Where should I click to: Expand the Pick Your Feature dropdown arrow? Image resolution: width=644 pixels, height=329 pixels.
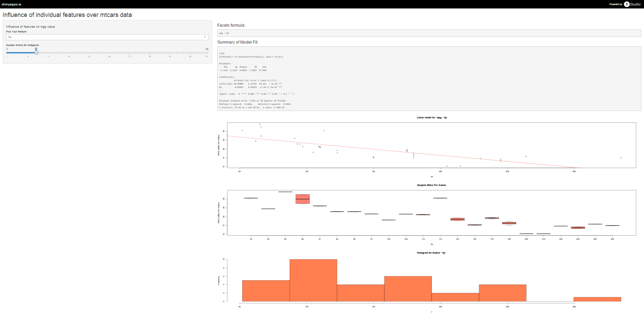(x=204, y=37)
